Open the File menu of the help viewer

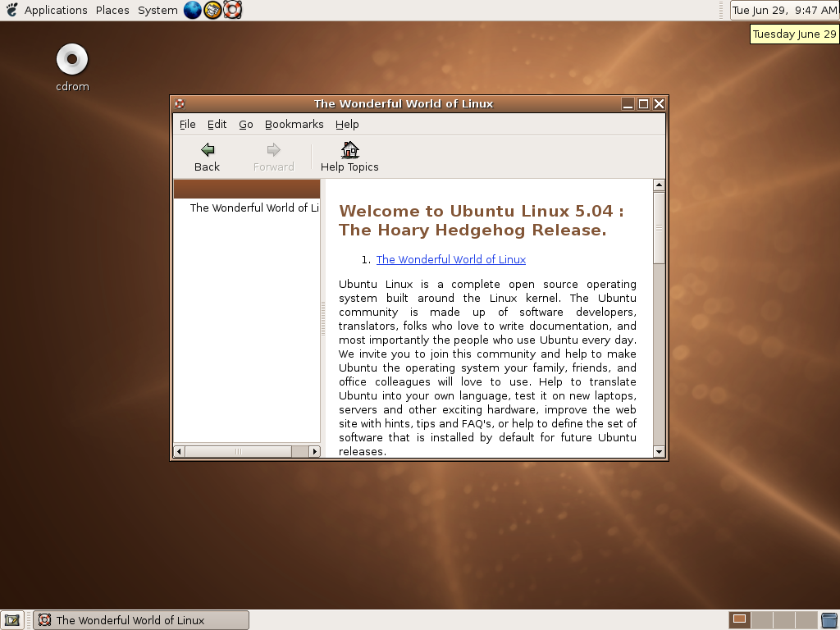[187, 124]
